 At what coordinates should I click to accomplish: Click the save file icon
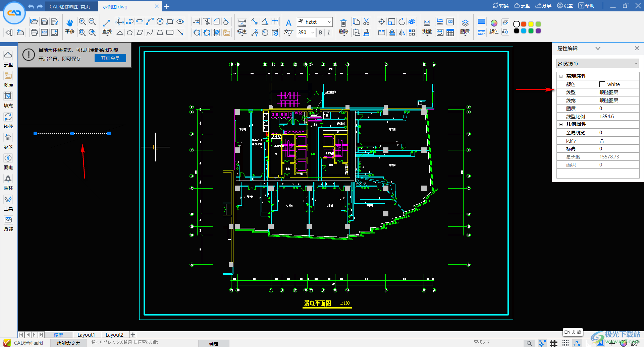coord(44,22)
